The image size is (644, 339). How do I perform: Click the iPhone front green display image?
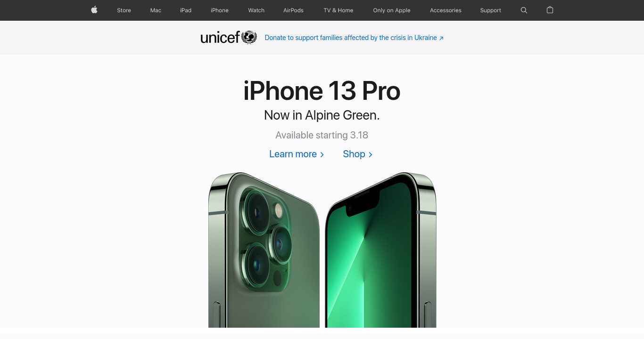tap(381, 250)
